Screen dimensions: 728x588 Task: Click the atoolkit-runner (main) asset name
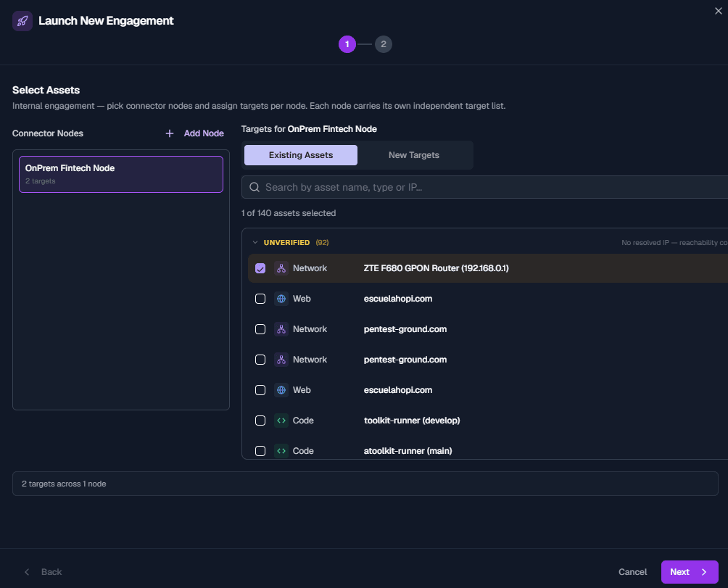tap(408, 451)
